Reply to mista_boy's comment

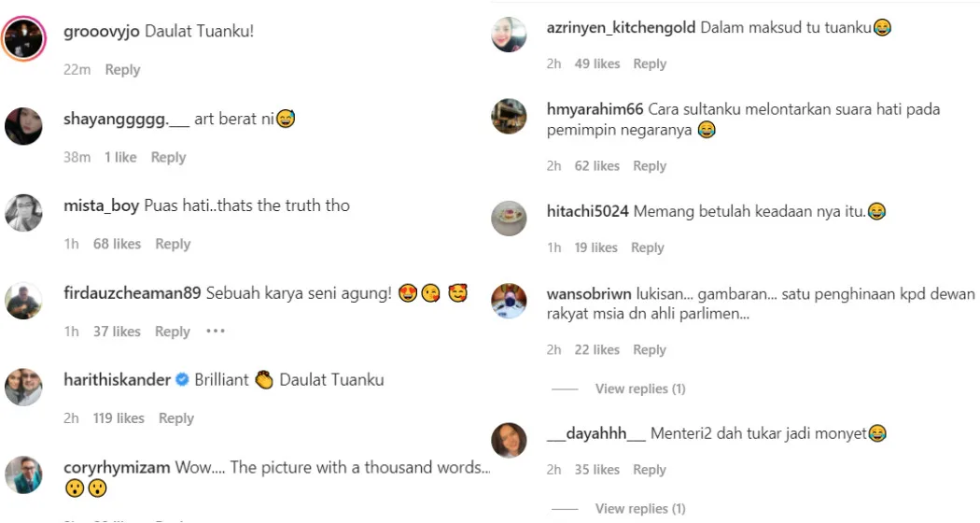pyautogui.click(x=173, y=244)
